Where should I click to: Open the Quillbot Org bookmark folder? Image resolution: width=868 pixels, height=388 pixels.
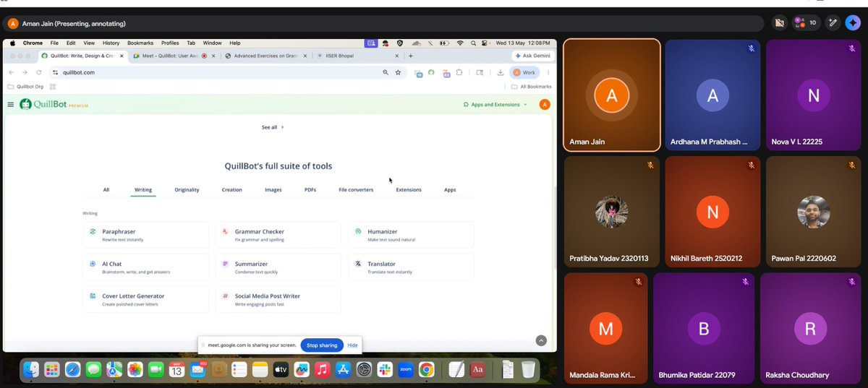25,87
